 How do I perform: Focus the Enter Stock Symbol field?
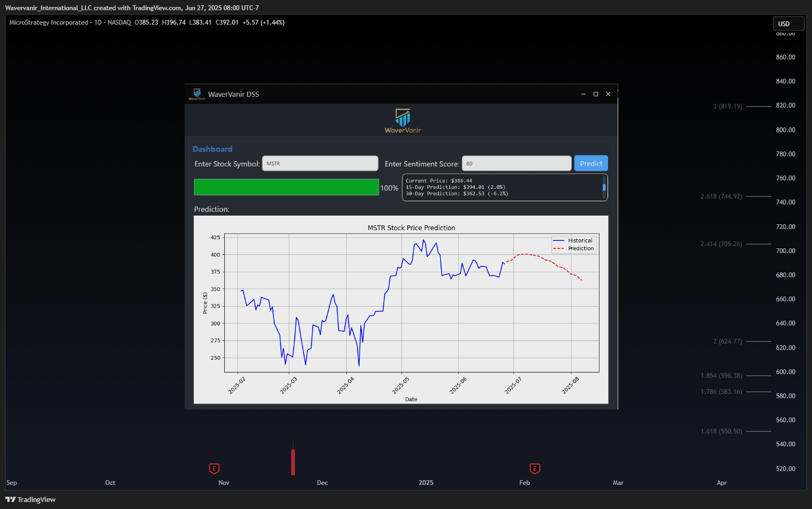tap(320, 163)
